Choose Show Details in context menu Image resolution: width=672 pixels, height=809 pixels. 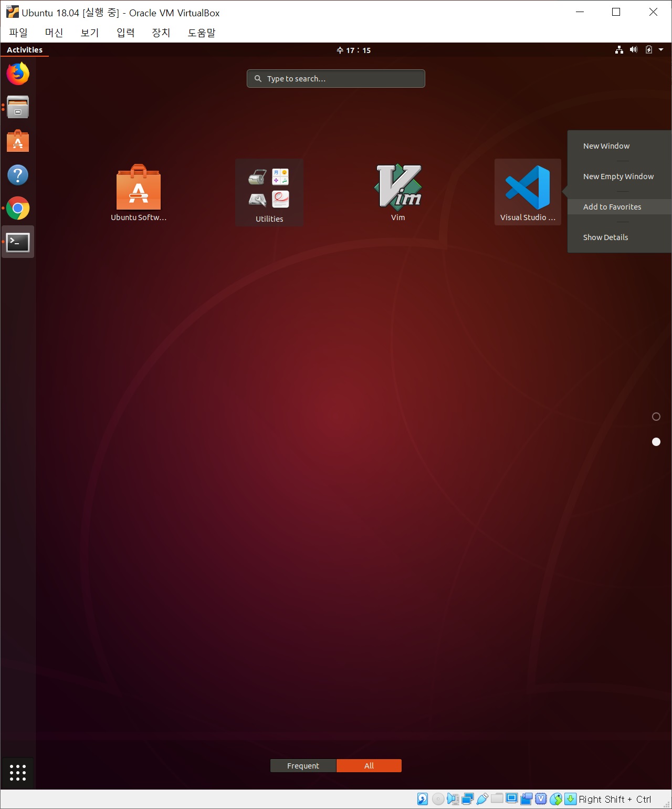tap(619, 237)
